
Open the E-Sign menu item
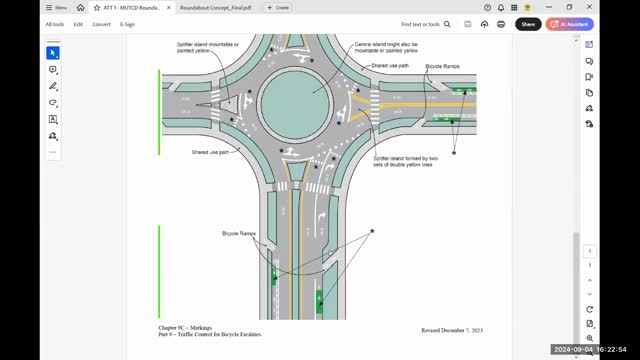coord(127,24)
